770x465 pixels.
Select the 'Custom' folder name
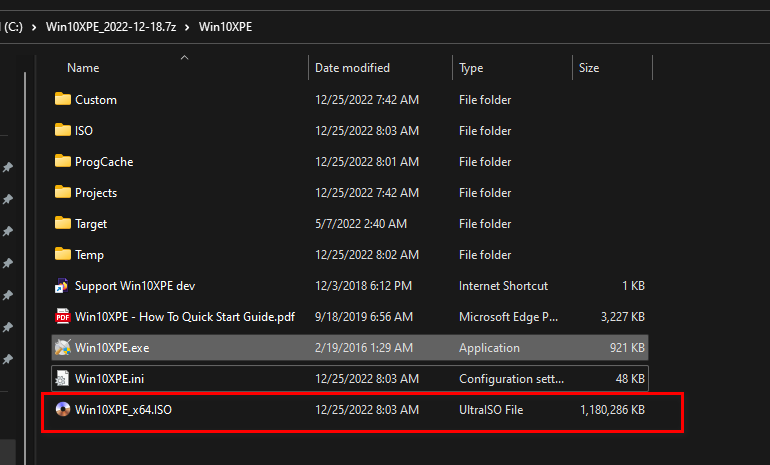96,100
